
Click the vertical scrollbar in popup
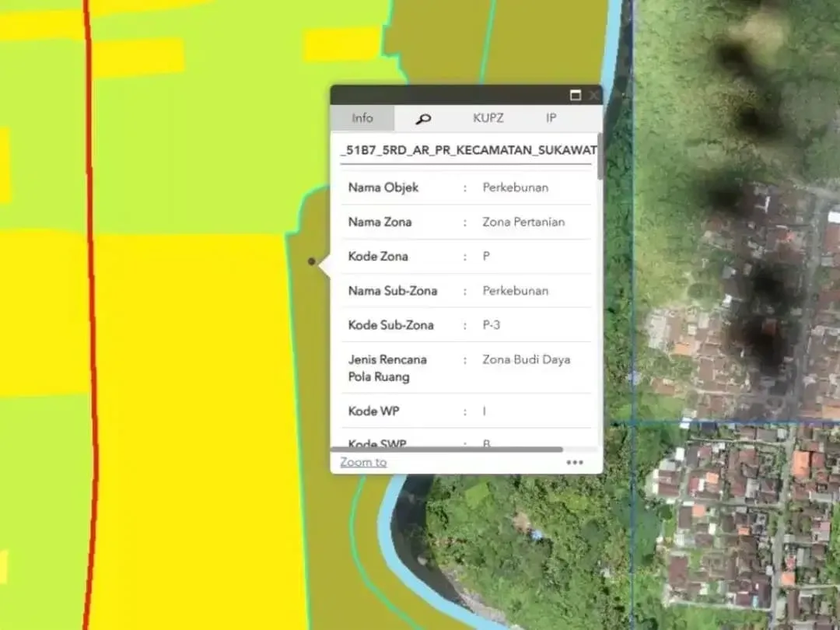coord(600,156)
